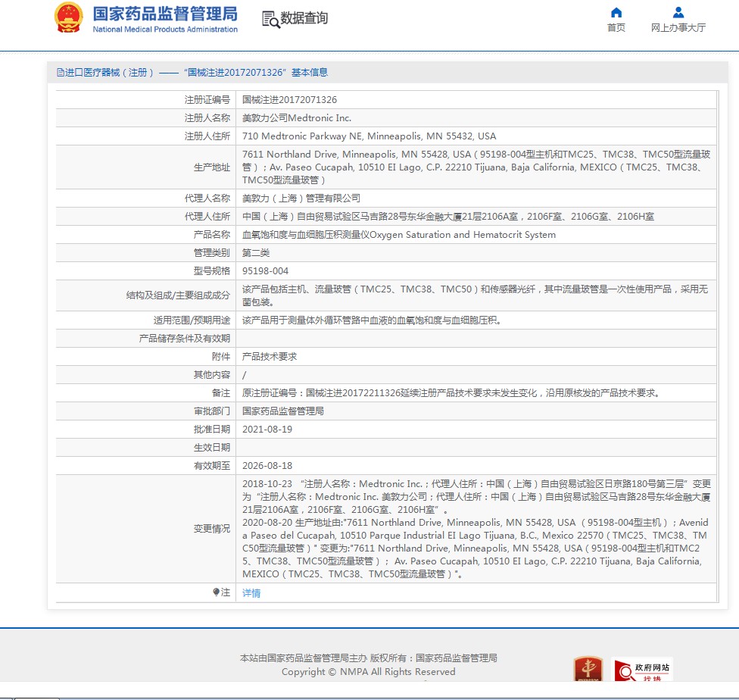Open 网上办事大厅 text link

[678, 28]
